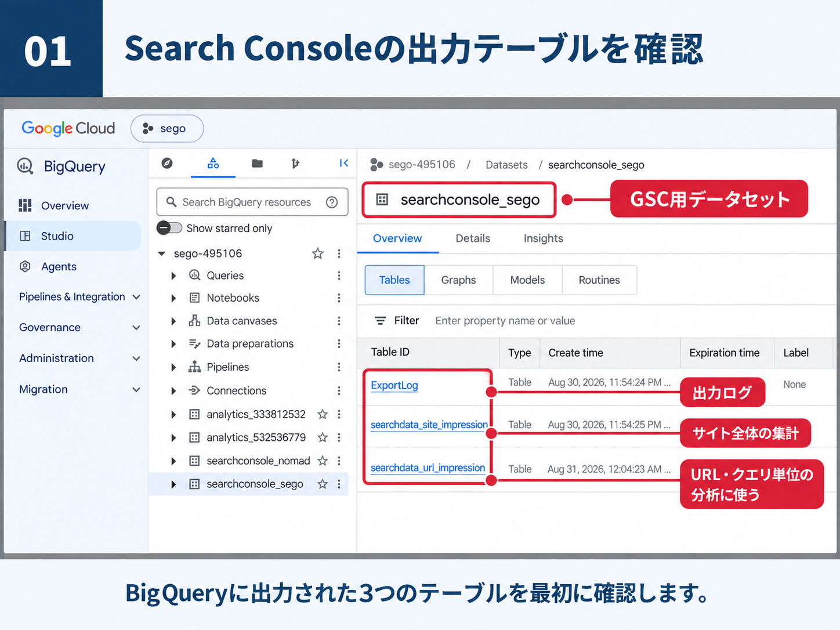The height and width of the screenshot is (630, 840).
Task: Expand the Data preparations node
Action: tap(173, 344)
